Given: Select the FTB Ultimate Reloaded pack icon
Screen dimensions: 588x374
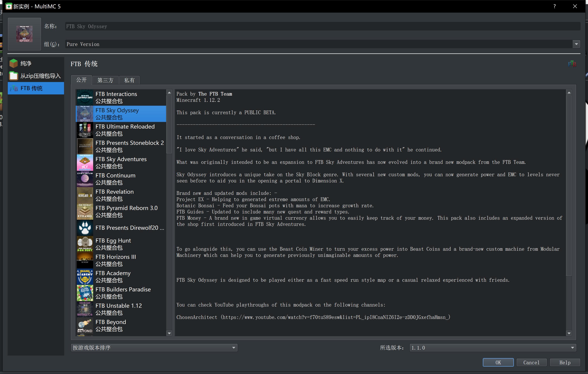Looking at the screenshot, I should click(85, 130).
